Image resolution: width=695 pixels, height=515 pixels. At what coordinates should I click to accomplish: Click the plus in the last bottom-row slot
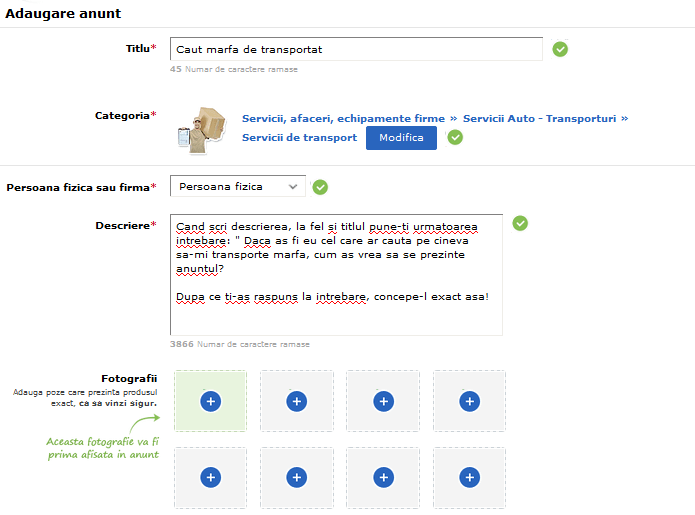coord(469,477)
